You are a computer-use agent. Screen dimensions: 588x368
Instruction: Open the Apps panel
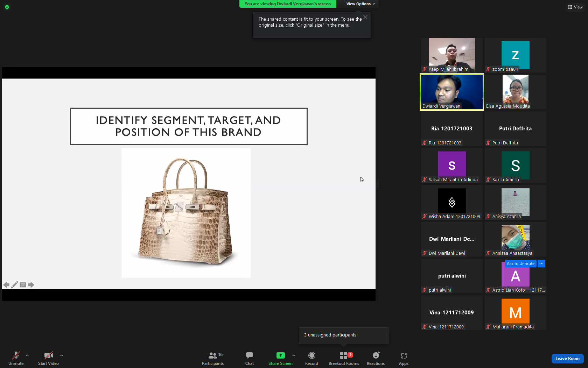point(404,359)
